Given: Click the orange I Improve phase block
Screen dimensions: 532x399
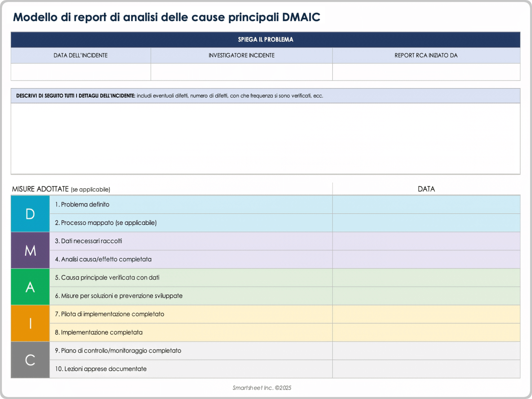Looking at the screenshot, I should (30, 323).
